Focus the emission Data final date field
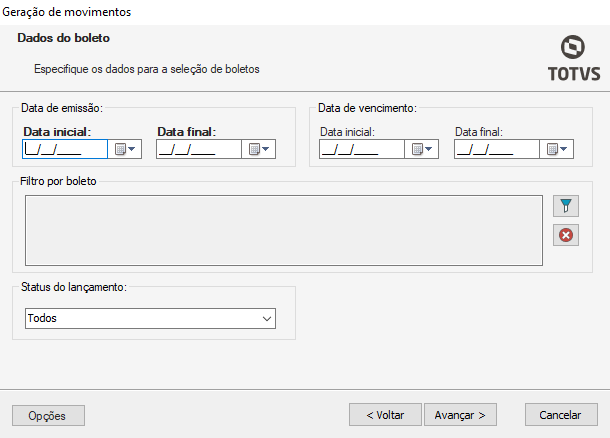This screenshot has width=610, height=438. click(x=198, y=149)
